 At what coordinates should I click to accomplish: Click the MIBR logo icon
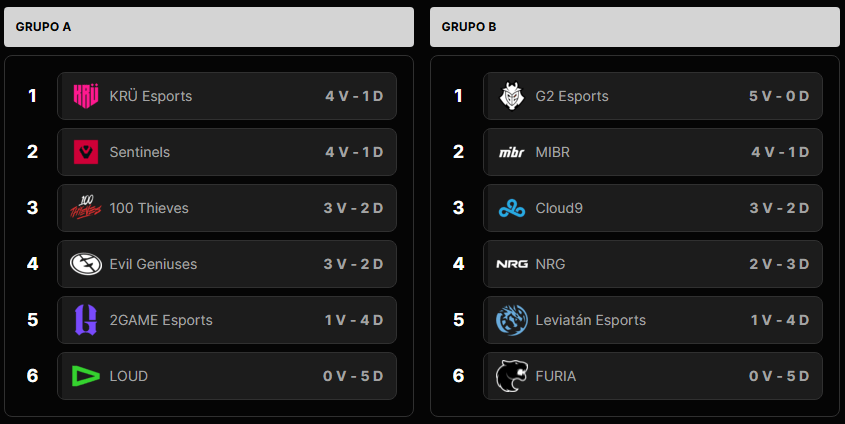pos(511,152)
